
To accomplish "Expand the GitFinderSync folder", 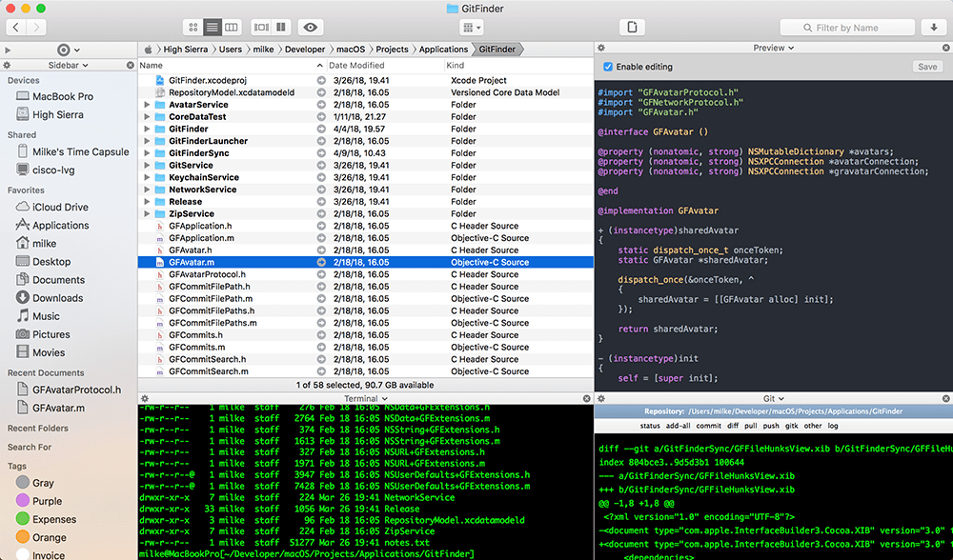I will (x=147, y=153).
